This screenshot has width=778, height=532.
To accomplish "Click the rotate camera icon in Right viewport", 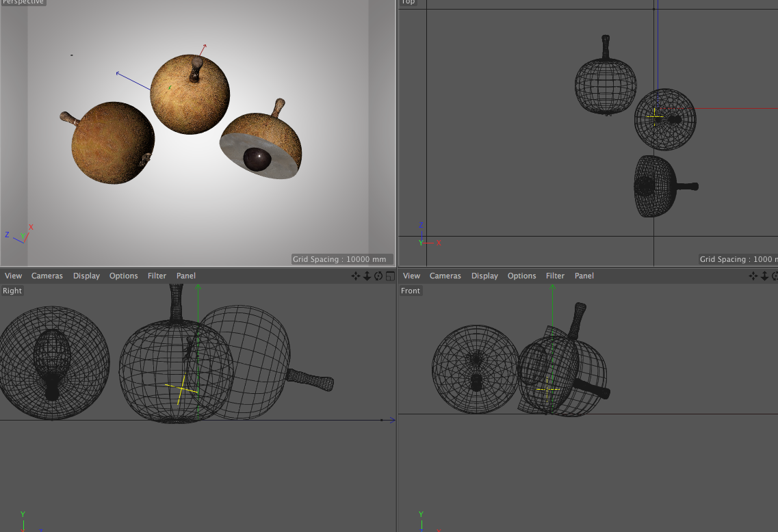I will pyautogui.click(x=378, y=276).
